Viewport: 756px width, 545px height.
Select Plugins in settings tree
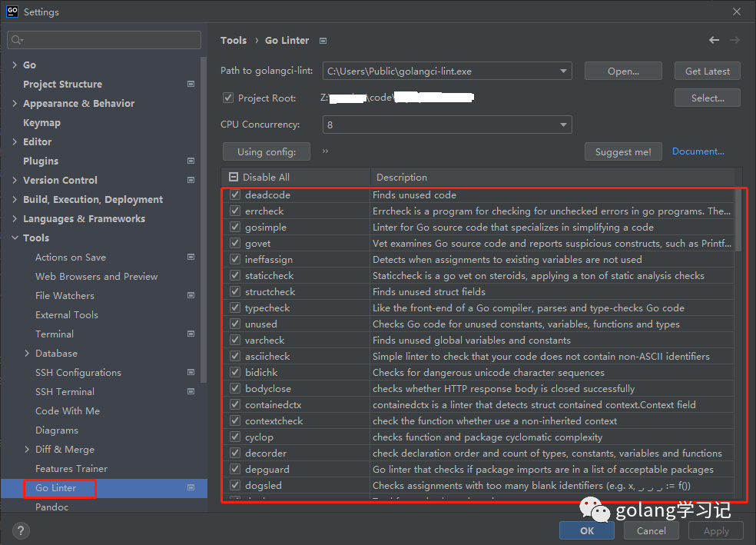41,161
